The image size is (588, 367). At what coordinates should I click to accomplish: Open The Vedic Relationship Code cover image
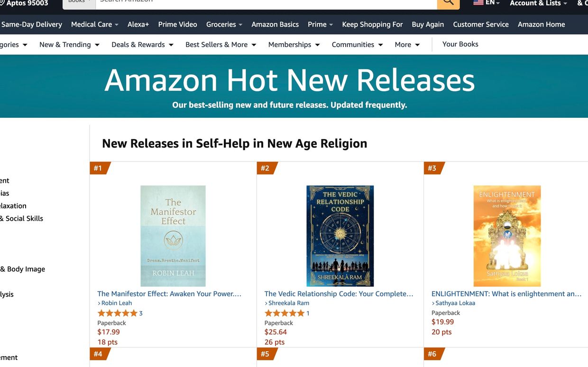tap(340, 236)
